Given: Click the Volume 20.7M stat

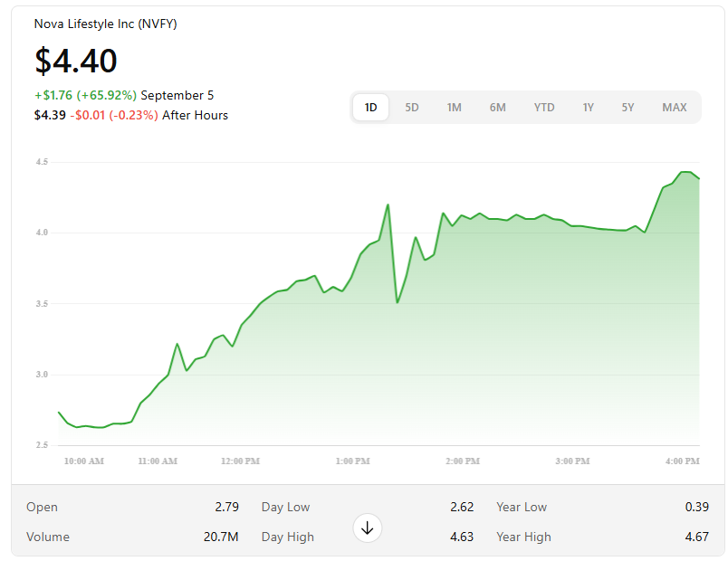Looking at the screenshot, I should coord(132,537).
